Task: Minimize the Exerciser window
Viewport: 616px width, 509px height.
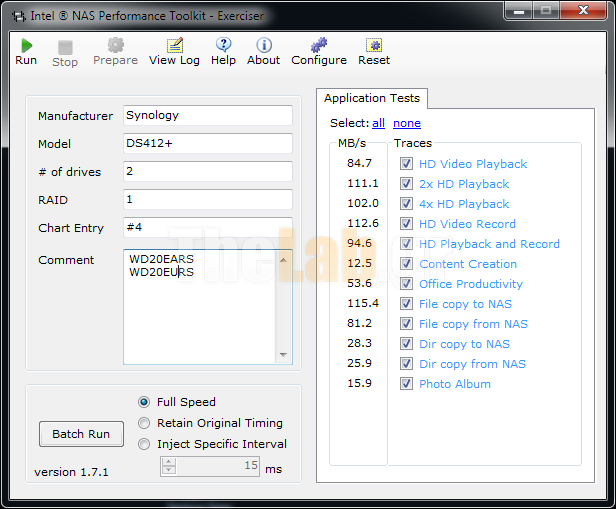Action: tap(519, 11)
